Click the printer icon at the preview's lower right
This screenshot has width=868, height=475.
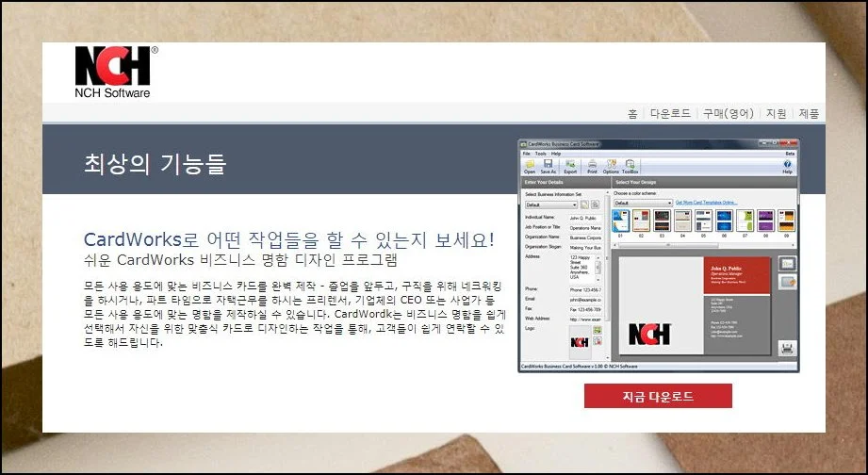click(787, 348)
